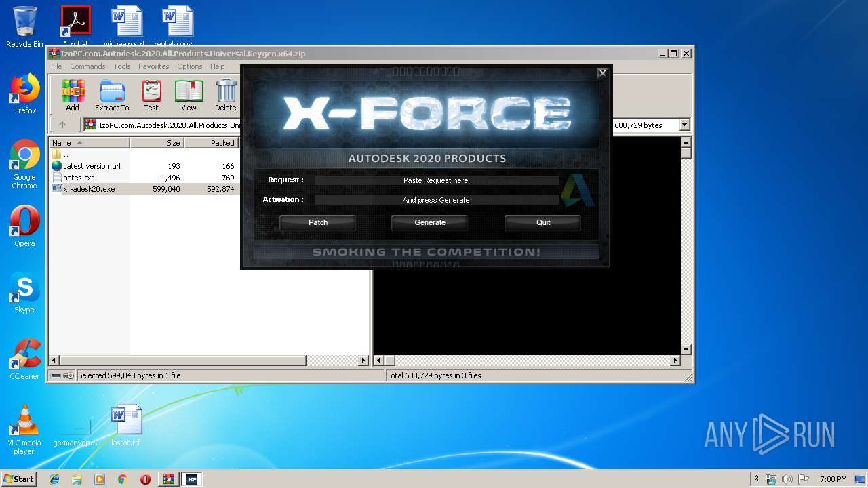
Task: Sort file list by Size column
Action: click(x=157, y=143)
